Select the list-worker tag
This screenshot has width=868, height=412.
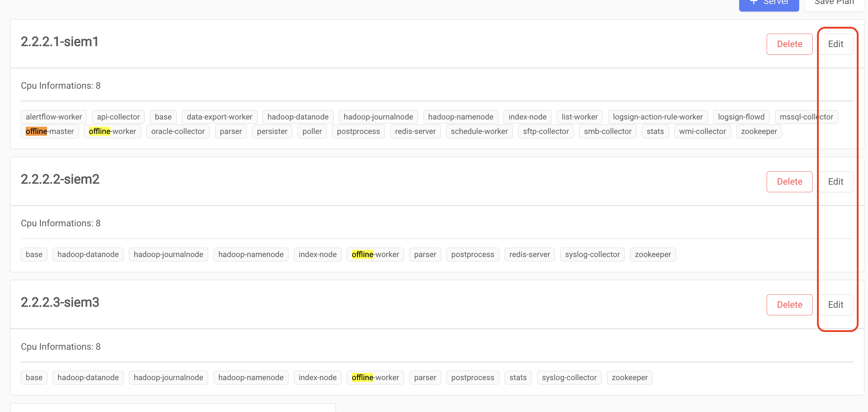pos(580,117)
